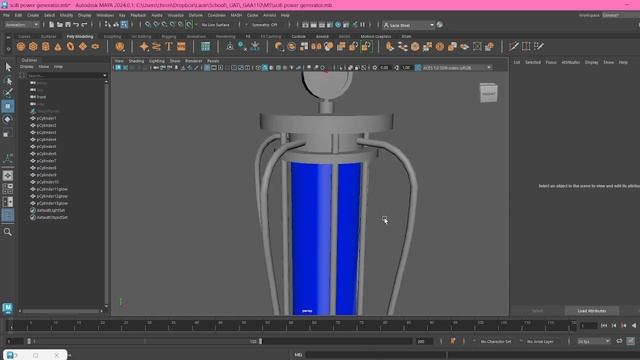The height and width of the screenshot is (360, 640).
Task: Open the Workspace dropdown at top right
Action: click(620, 15)
